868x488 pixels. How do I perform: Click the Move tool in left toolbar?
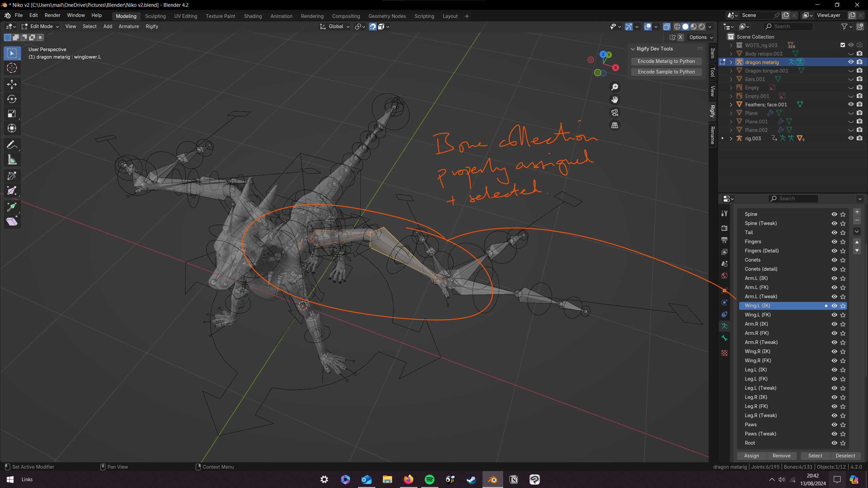click(12, 83)
